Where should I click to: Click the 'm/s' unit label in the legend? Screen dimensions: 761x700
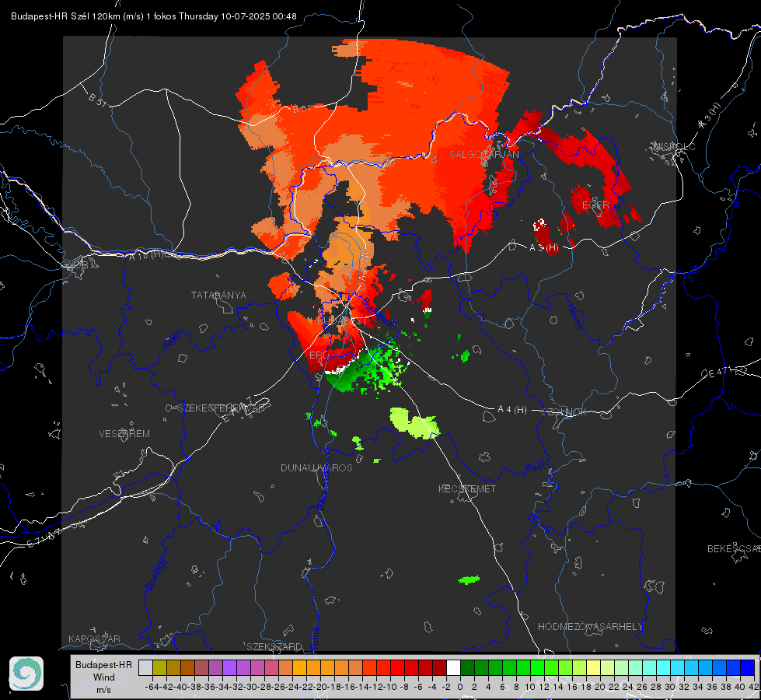pyautogui.click(x=103, y=690)
